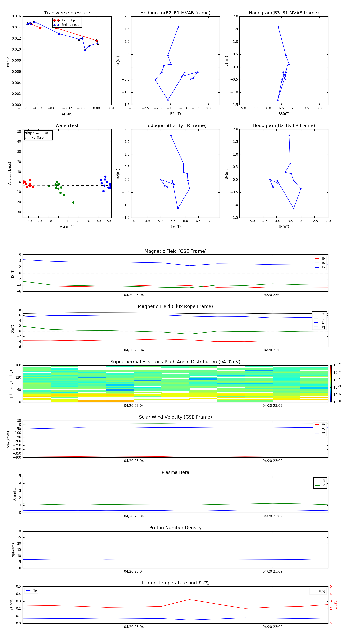Click the 'Bx(nT)' axis label
This screenshot has width=351, height=644.
(x=284, y=227)
